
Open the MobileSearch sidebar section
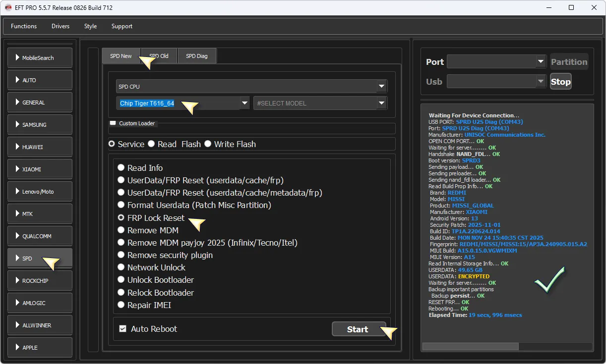(40, 57)
